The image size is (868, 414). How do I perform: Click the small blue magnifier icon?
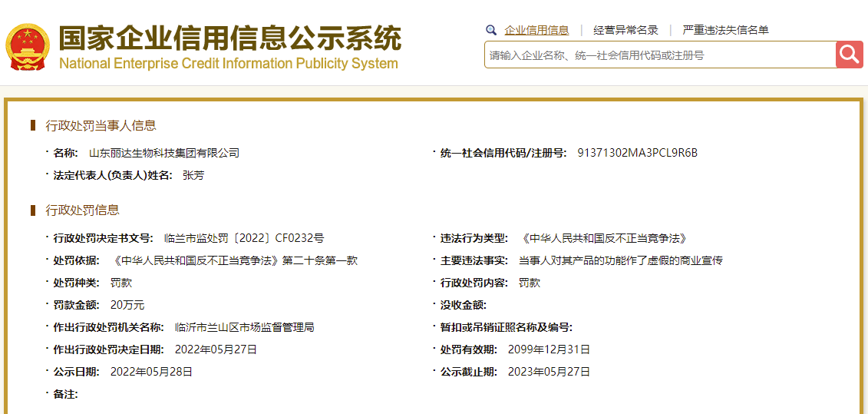491,30
